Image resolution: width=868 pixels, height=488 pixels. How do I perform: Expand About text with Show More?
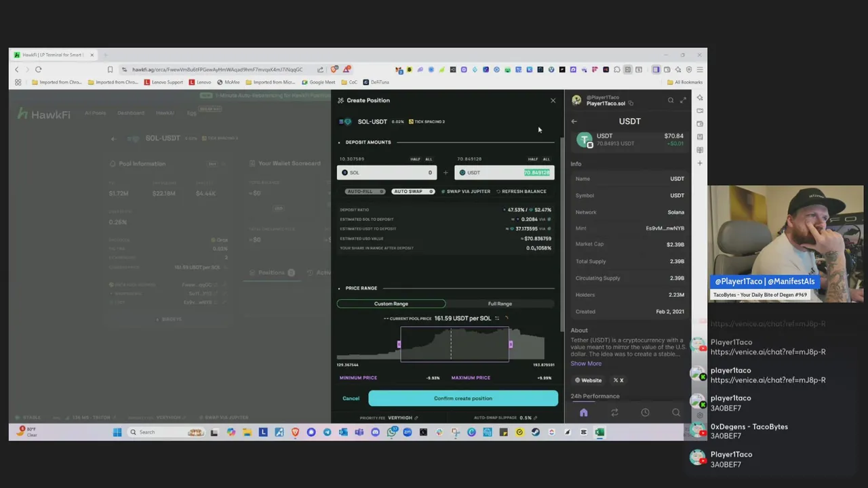pyautogui.click(x=586, y=363)
